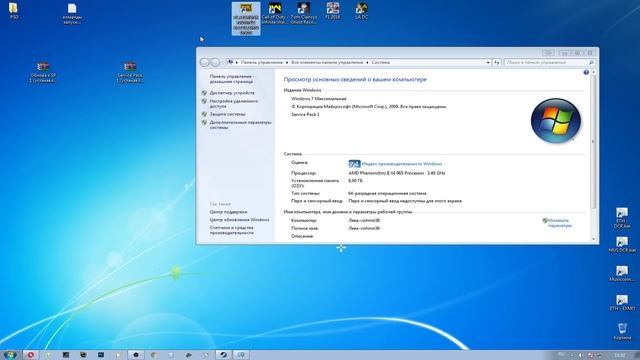640x360 pixels.
Task: Open 'Диспетчер устройств' link
Action: (x=232, y=93)
